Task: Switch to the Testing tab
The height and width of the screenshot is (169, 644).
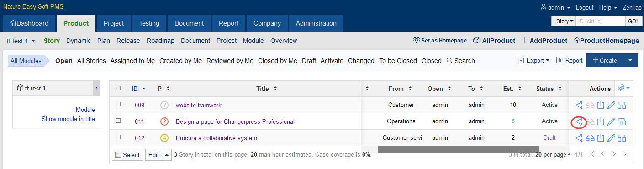Action: coord(149,23)
